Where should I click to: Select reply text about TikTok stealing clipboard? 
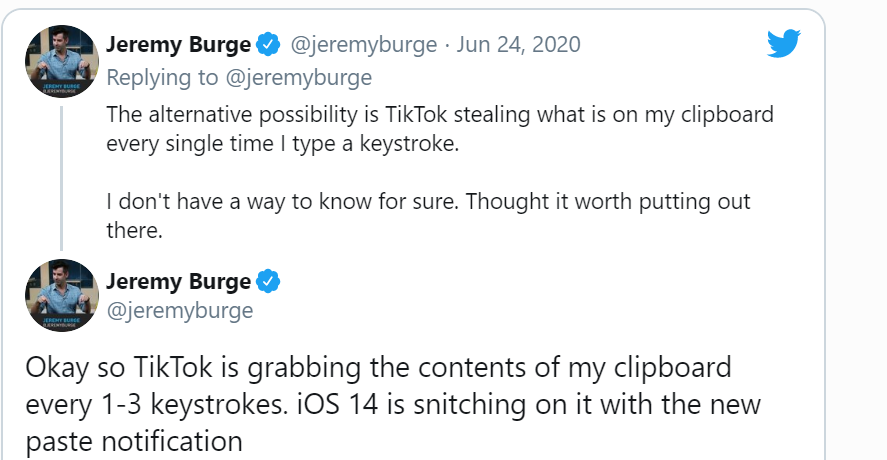440,129
